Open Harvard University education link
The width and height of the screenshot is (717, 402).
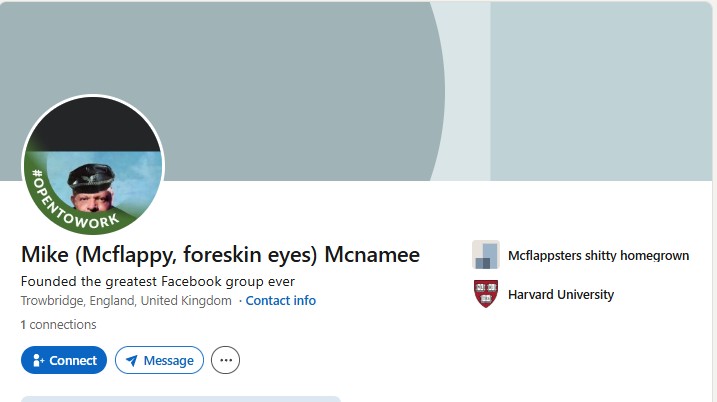tap(560, 295)
